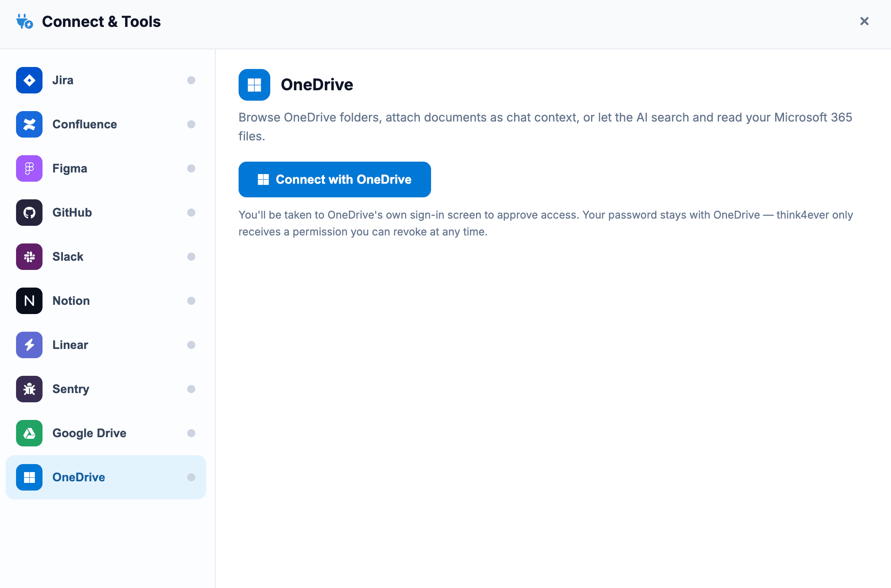This screenshot has width=891, height=588.
Task: Click Google Drive's status dot
Action: click(x=191, y=433)
